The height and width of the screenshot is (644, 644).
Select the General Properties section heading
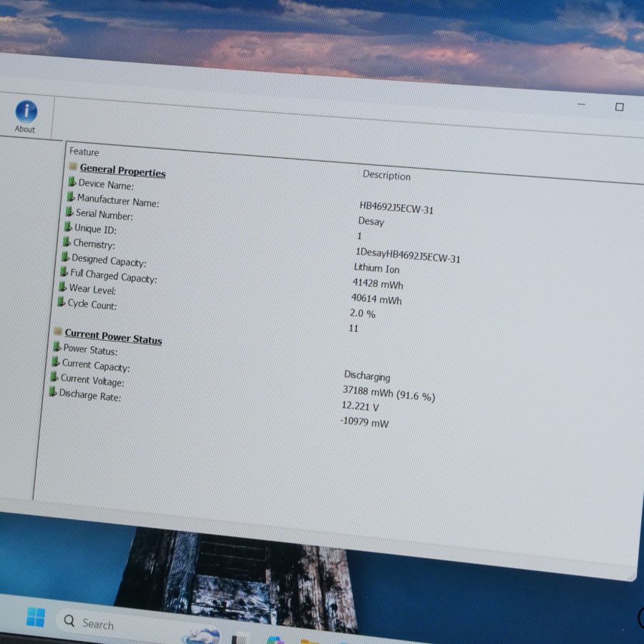(x=123, y=170)
